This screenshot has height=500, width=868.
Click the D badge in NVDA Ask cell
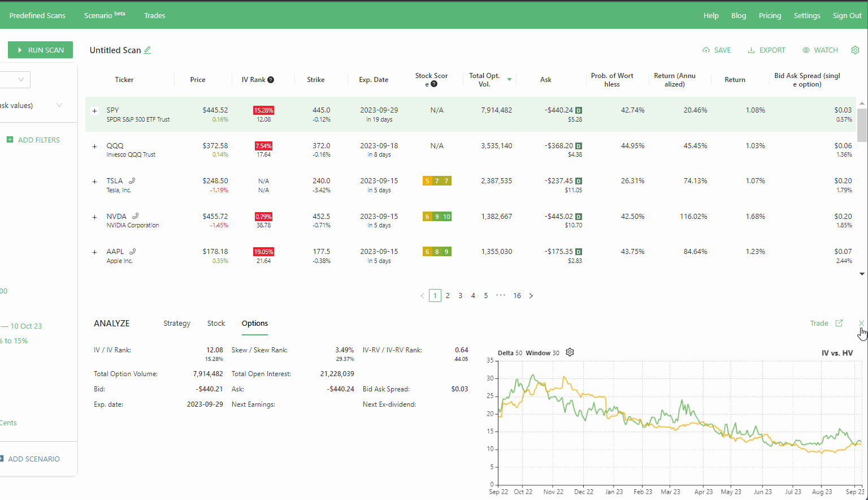[x=579, y=217]
